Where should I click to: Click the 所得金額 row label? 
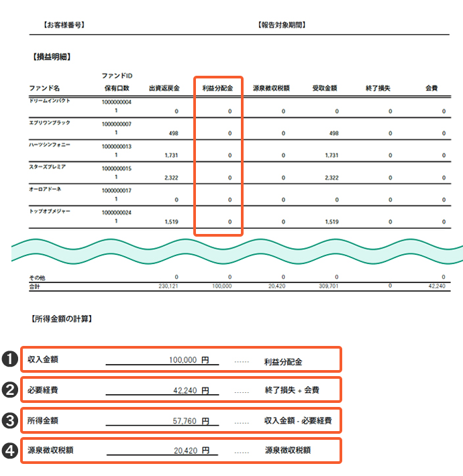(43, 421)
